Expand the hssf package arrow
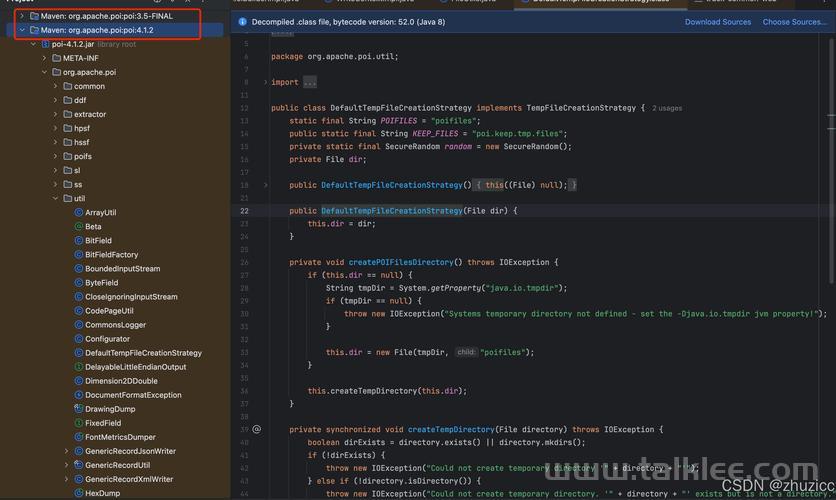 coord(55,142)
